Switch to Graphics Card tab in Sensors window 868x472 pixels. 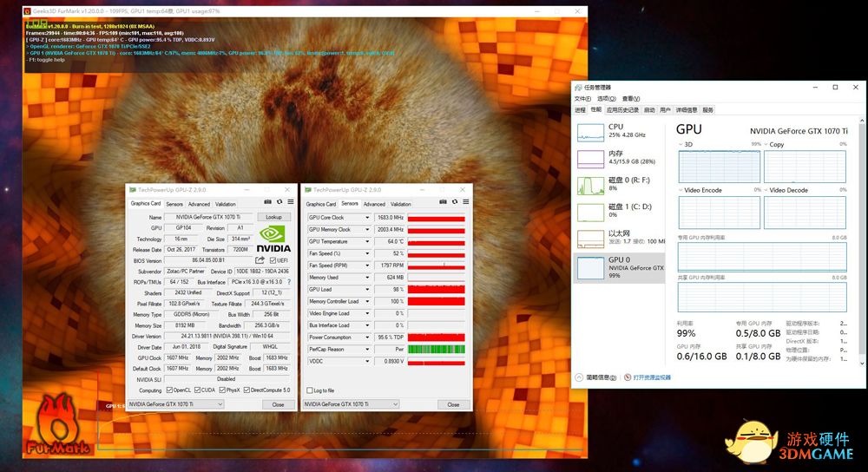[x=321, y=204]
